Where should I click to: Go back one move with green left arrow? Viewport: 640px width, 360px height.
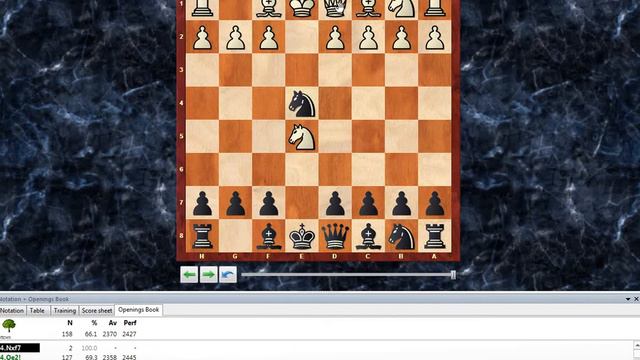coord(189,275)
